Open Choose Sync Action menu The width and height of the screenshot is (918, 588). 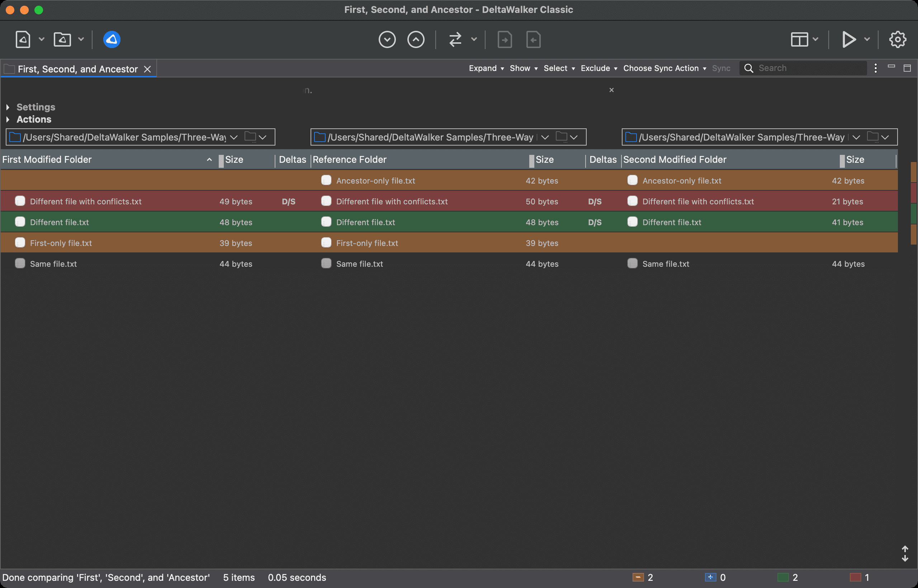tap(664, 68)
